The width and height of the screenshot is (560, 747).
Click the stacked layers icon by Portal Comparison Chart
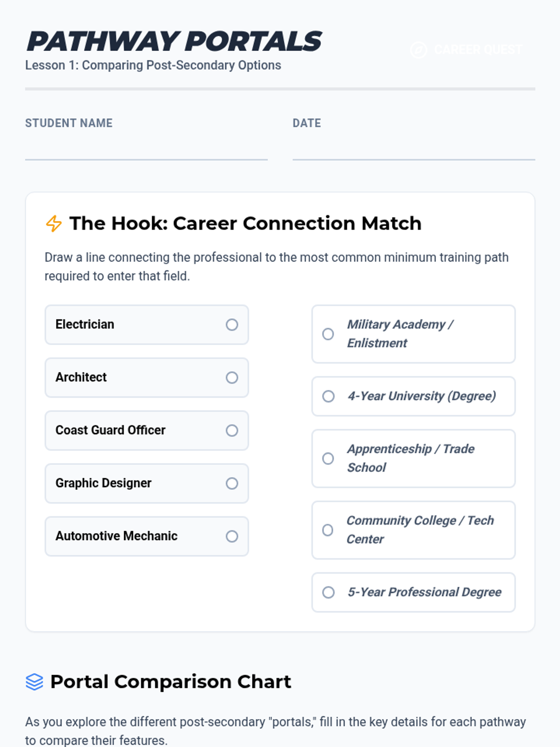(35, 682)
